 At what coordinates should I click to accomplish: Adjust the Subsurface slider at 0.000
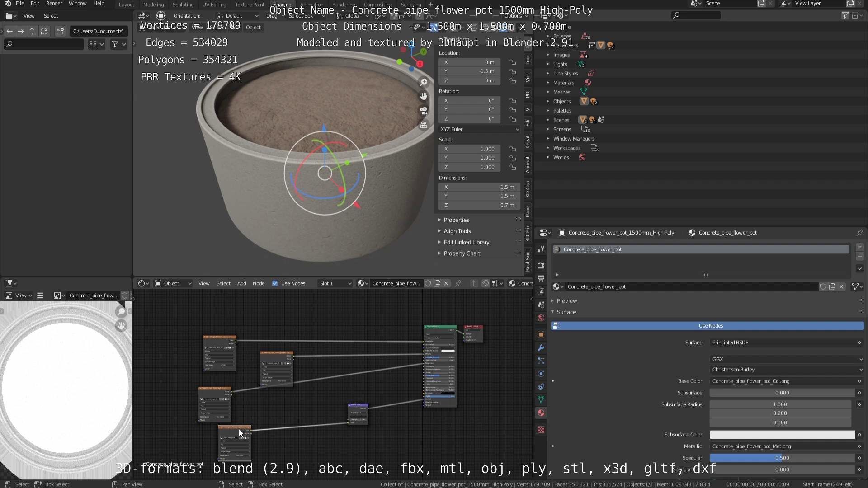point(782,393)
